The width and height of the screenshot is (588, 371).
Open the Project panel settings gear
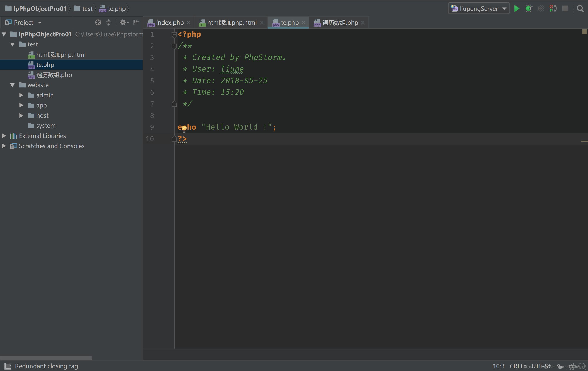pyautogui.click(x=124, y=23)
